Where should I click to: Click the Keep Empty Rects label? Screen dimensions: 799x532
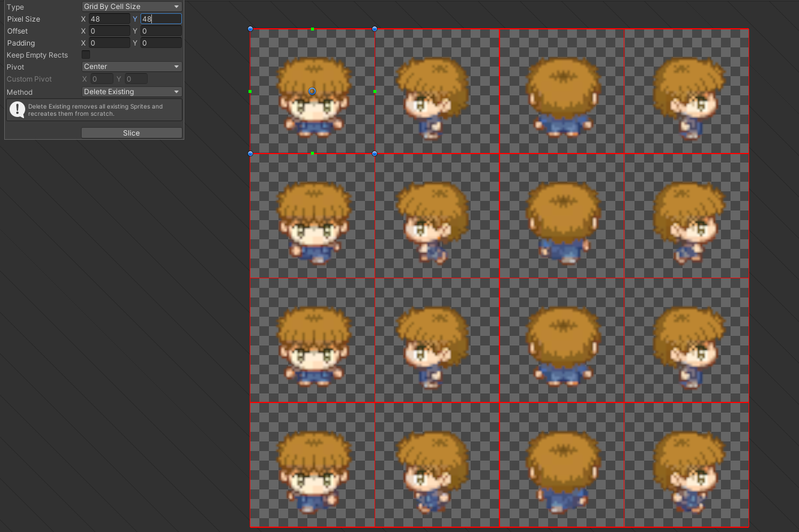point(37,55)
